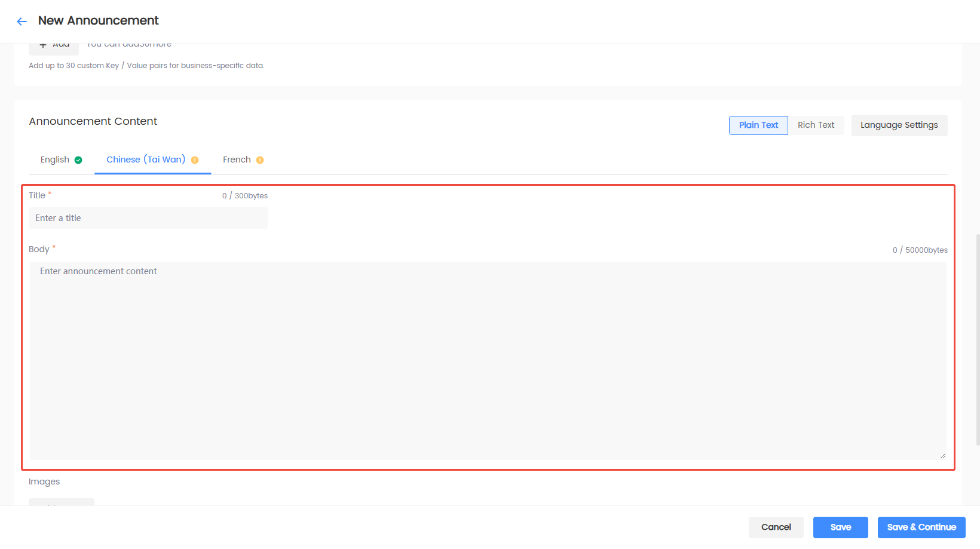This screenshot has width=980, height=549.
Task: Switch content mode to Rich Text
Action: click(816, 125)
